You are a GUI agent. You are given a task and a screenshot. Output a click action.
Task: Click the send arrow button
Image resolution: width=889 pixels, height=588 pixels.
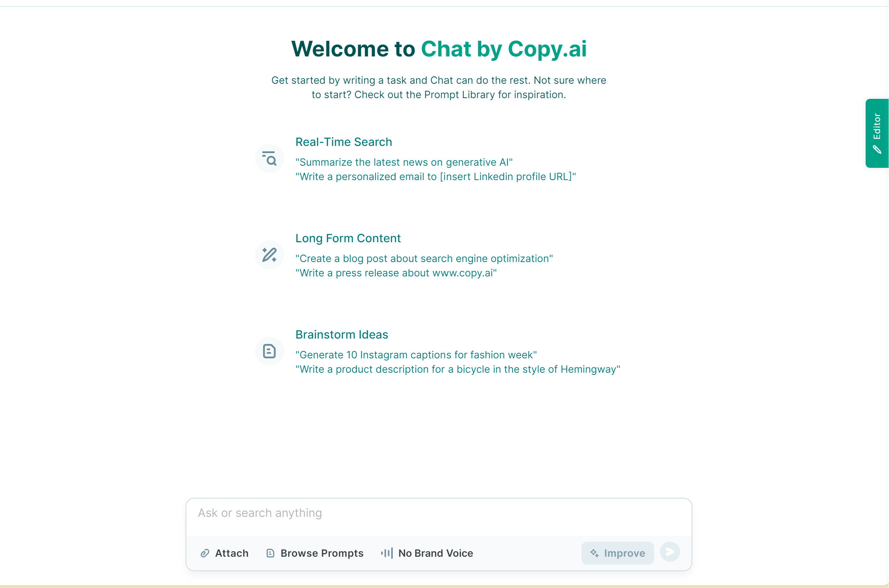[x=670, y=552]
